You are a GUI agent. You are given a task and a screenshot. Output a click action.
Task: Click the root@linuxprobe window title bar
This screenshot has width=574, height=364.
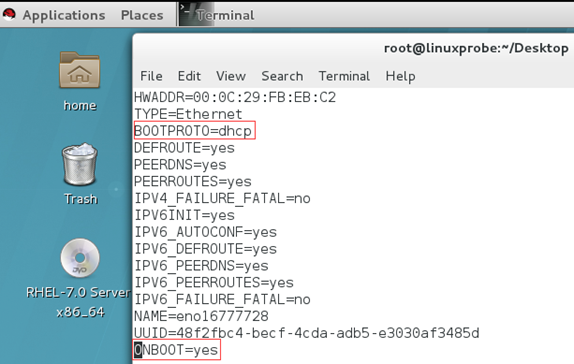tap(476, 48)
